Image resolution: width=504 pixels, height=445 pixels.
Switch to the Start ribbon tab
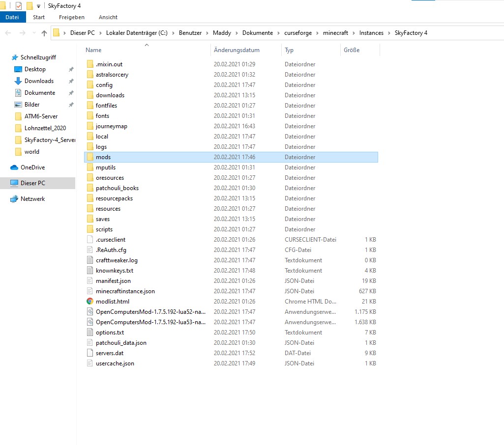tap(38, 17)
